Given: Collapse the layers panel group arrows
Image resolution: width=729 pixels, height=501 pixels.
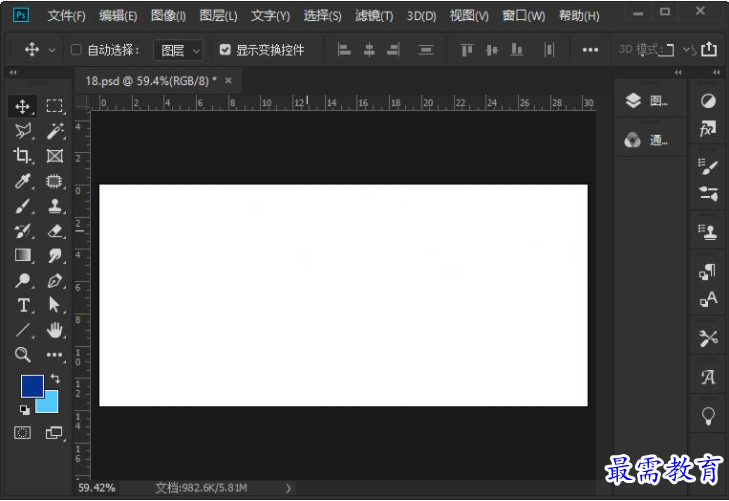Looking at the screenshot, I should pyautogui.click(x=678, y=73).
